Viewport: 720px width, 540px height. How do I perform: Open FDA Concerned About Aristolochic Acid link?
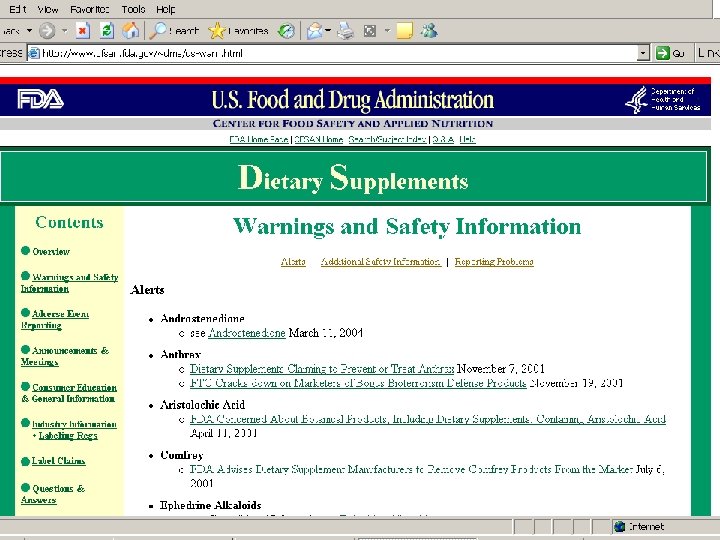[x=428, y=419]
